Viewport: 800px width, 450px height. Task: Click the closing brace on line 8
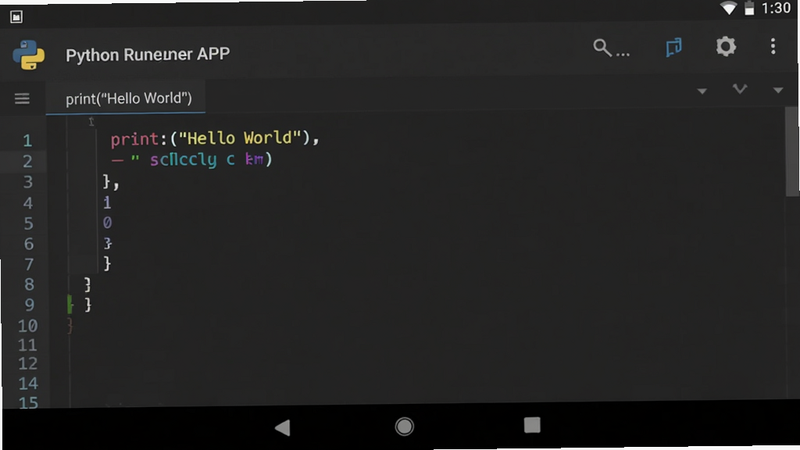tap(87, 284)
